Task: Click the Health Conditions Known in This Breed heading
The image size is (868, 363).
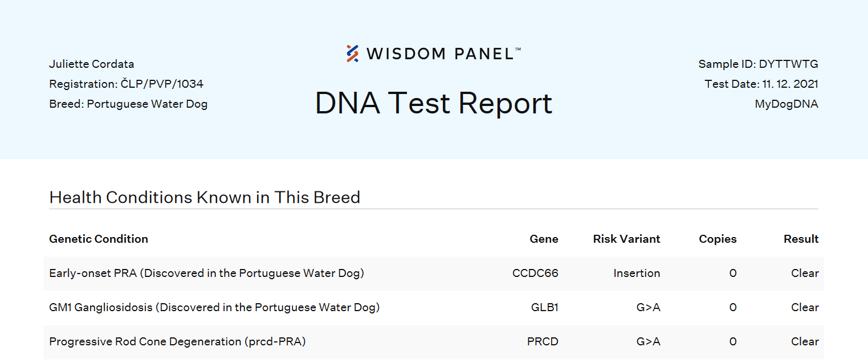Action: click(205, 197)
